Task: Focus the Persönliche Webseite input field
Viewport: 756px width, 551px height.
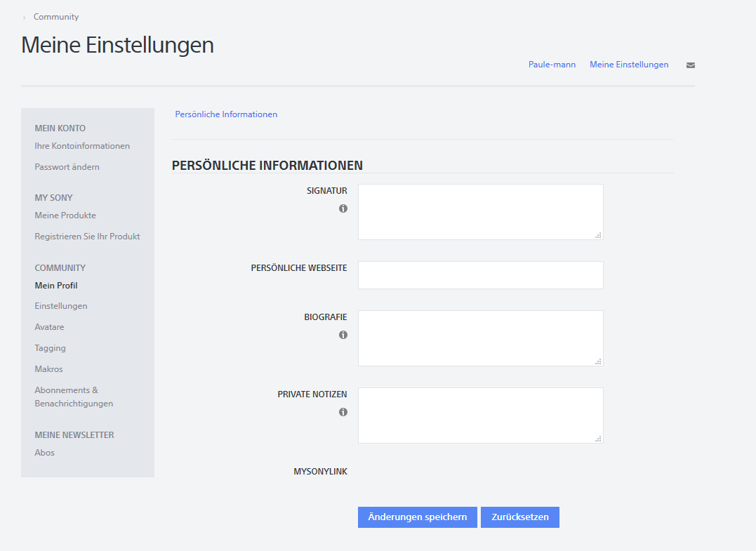Action: tap(480, 275)
